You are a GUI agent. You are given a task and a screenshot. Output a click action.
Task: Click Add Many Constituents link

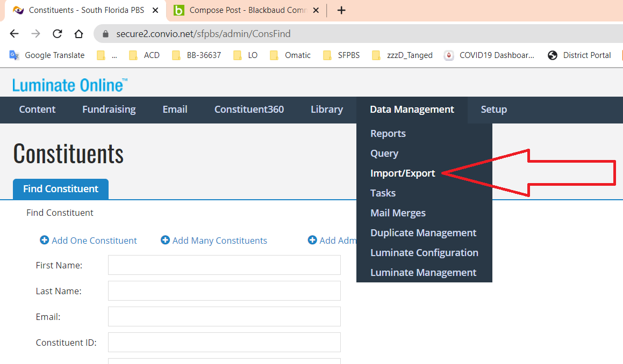(214, 241)
